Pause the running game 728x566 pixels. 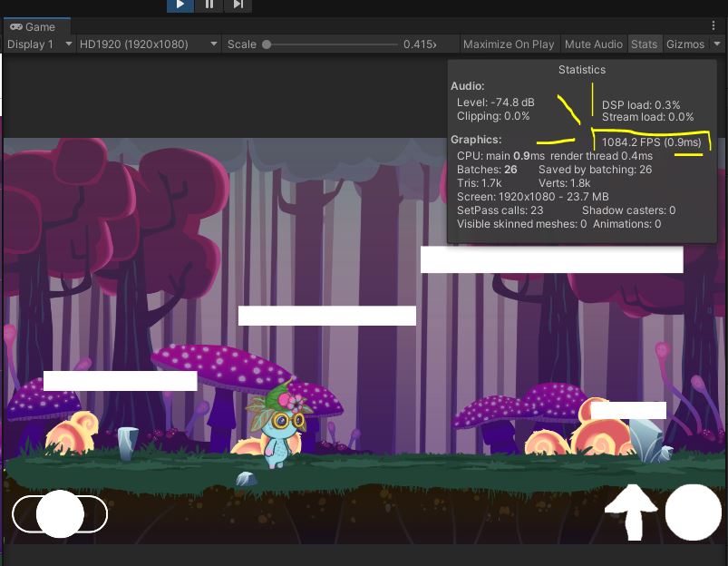pos(209,5)
